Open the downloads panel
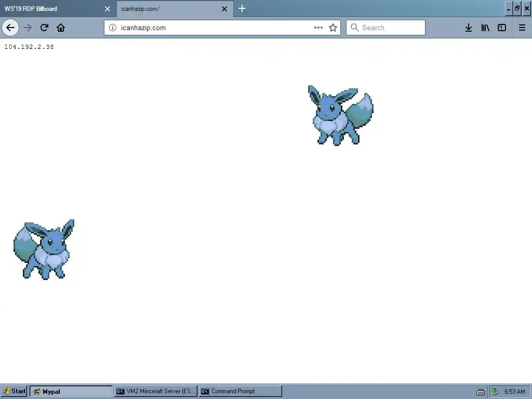Viewport: 532px width, 399px height. [469, 28]
